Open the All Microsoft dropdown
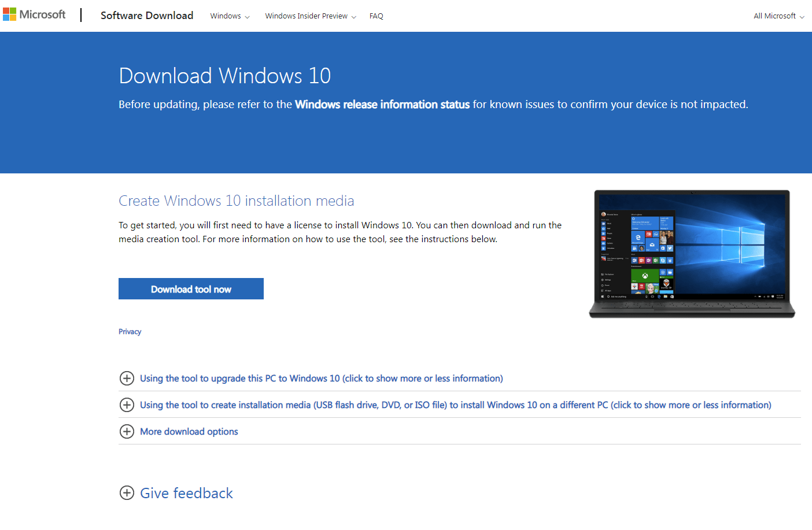812x530 pixels. [779, 16]
